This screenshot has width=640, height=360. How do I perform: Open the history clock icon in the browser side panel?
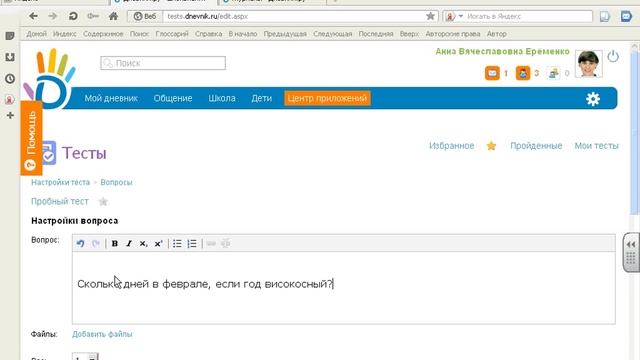click(x=10, y=78)
